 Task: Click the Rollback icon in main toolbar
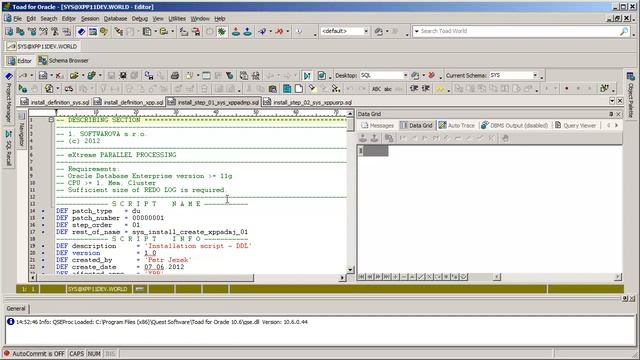click(247, 31)
